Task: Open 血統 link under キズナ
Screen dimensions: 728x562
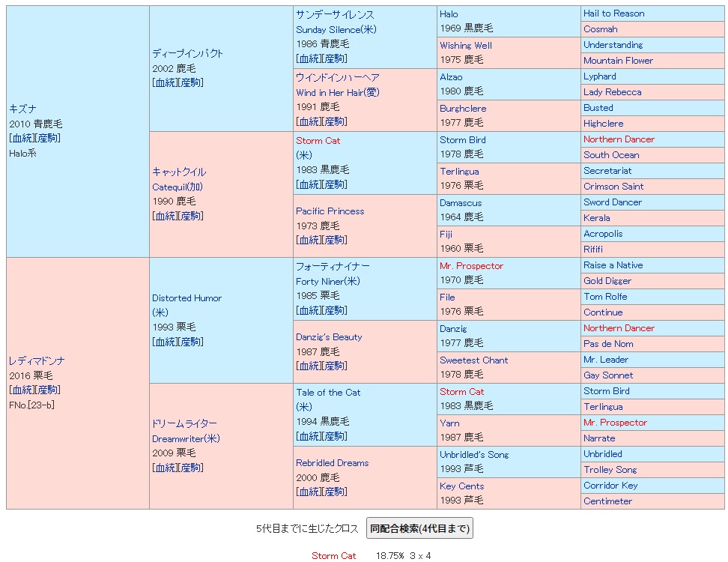Action: [23, 138]
